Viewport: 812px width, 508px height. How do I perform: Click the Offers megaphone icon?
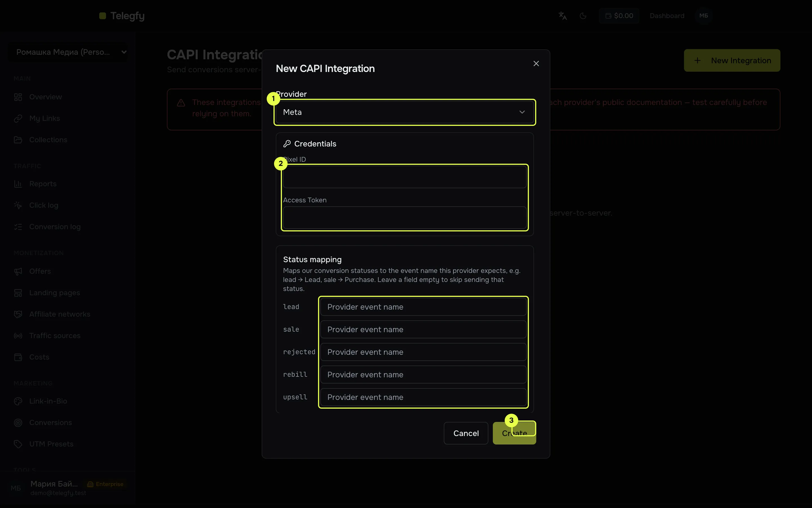click(x=18, y=271)
